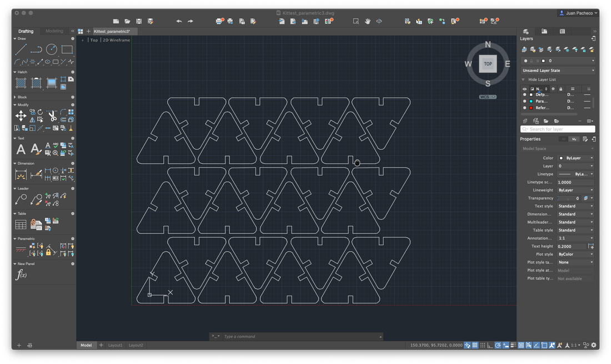Toggle snap mode dots in status bar
This screenshot has width=611, height=364.
click(x=483, y=345)
